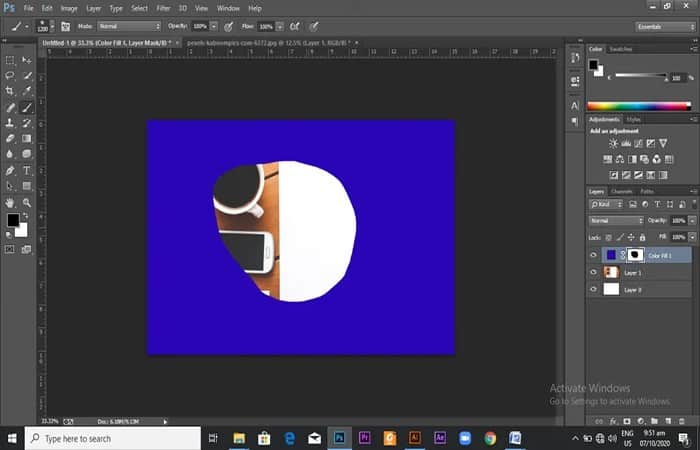Expand the layer Opacity arrow
The width and height of the screenshot is (700, 450).
(x=692, y=221)
